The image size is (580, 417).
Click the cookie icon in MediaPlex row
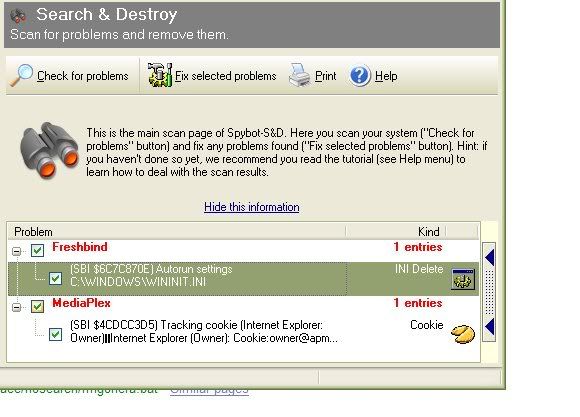[x=463, y=334]
